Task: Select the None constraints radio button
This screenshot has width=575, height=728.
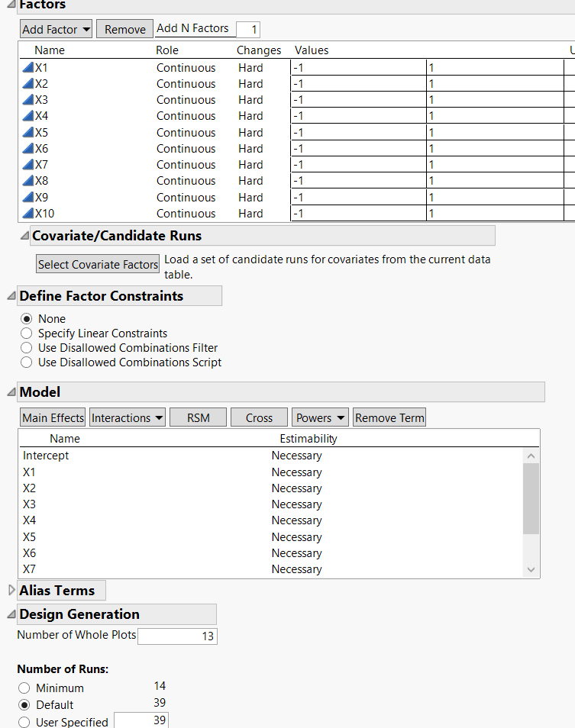Action: coord(26,318)
